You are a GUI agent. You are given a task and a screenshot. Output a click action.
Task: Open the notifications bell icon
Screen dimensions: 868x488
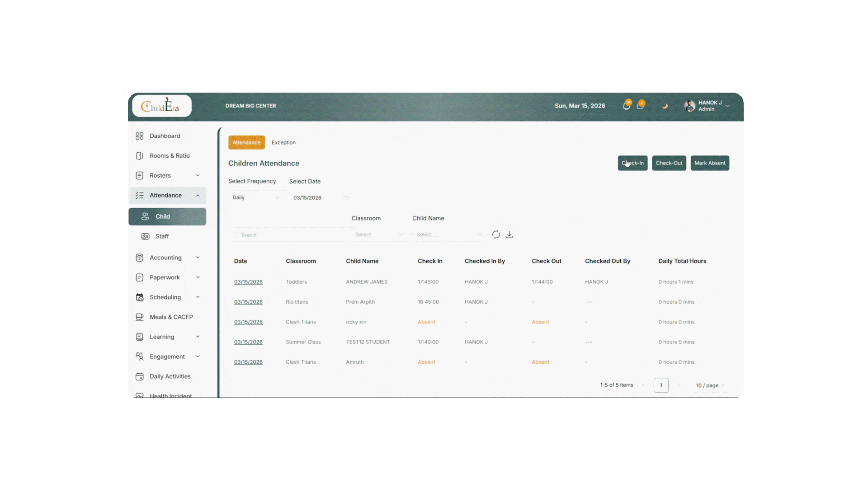click(x=626, y=106)
